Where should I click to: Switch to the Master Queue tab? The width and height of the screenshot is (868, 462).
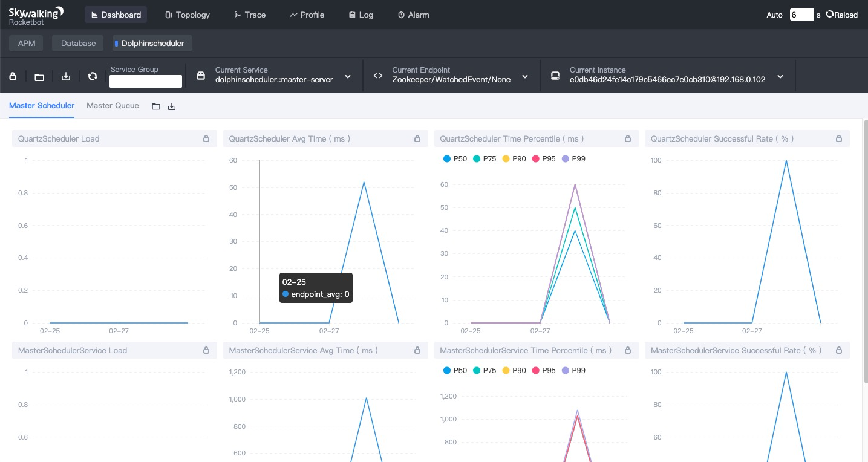(113, 105)
